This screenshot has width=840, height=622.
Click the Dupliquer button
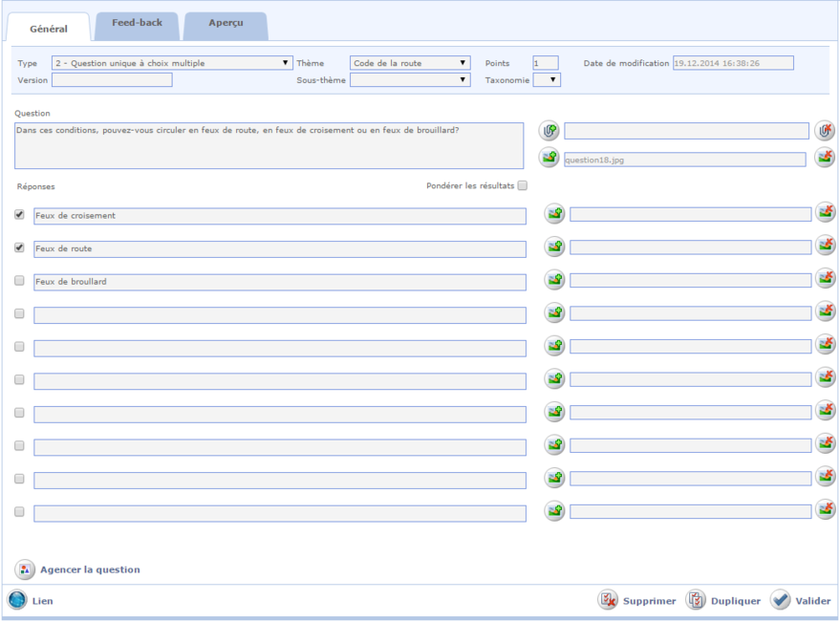click(x=722, y=601)
